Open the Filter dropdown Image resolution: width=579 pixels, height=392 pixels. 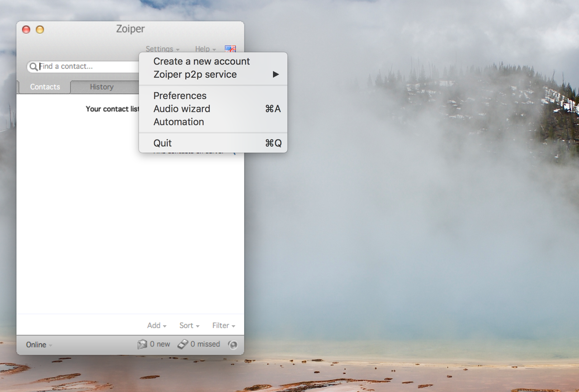pyautogui.click(x=223, y=325)
